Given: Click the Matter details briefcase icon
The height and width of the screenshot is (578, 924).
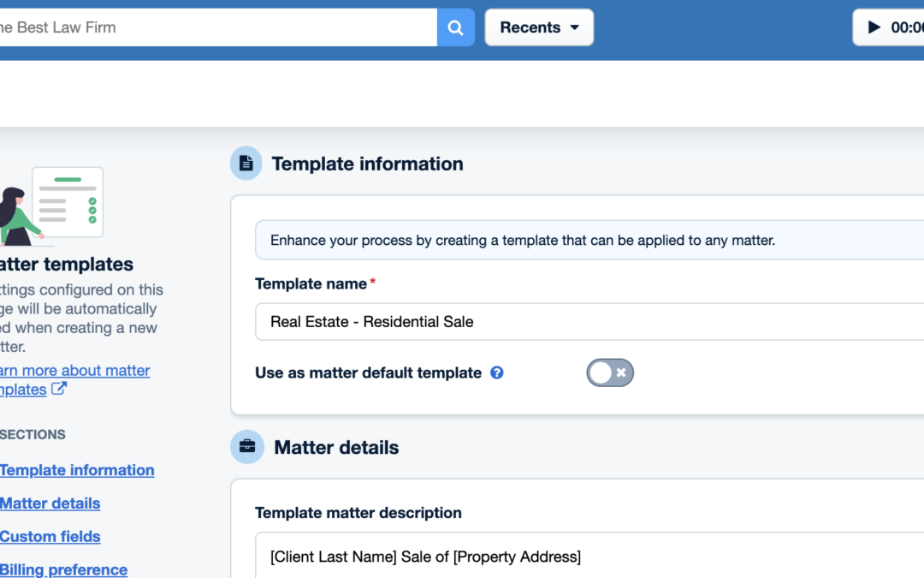Looking at the screenshot, I should [246, 447].
